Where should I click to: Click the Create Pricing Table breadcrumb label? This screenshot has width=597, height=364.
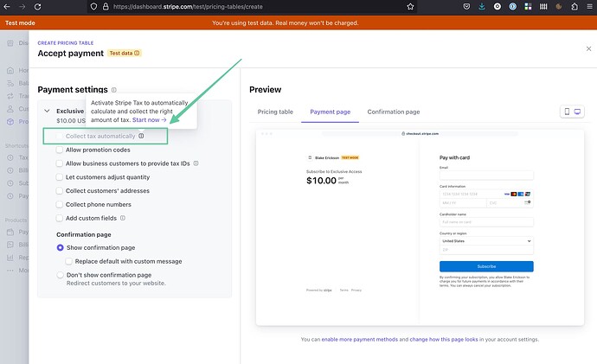pyautogui.click(x=66, y=43)
